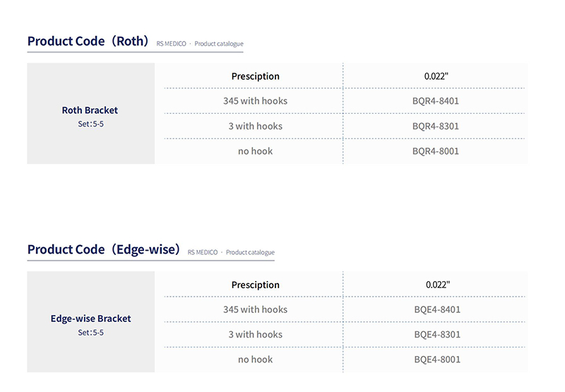The image size is (565, 392).
Task: Click RS MEDICO text beside Roth heading
Action: [171, 44]
